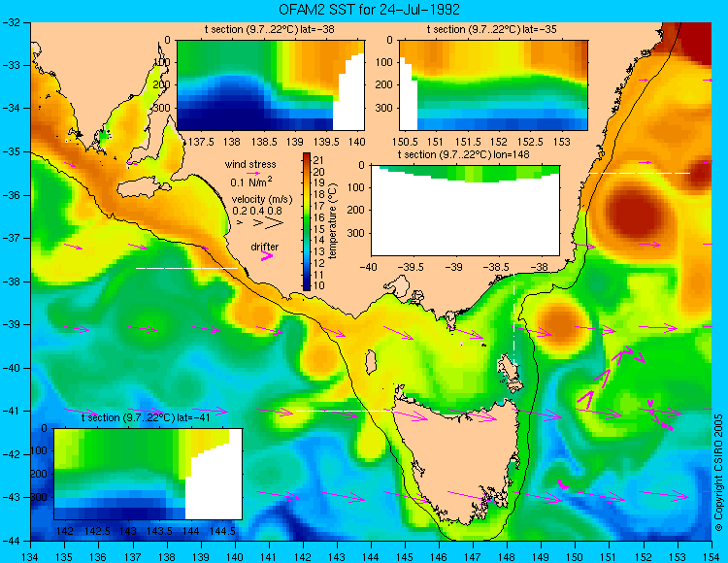The width and height of the screenshot is (728, 563).
Task: Select the 'velocity (m/s)' legend label
Action: click(262, 200)
